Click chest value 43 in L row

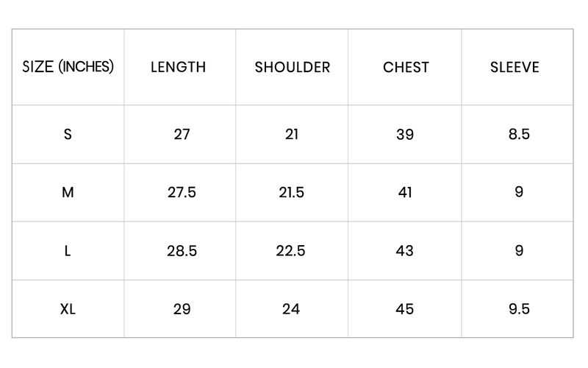405,251
